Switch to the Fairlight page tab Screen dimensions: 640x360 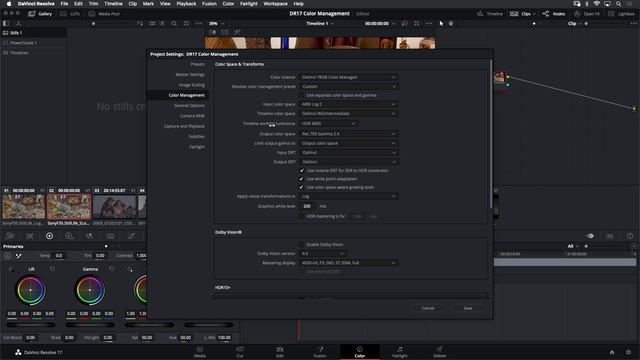coord(400,351)
